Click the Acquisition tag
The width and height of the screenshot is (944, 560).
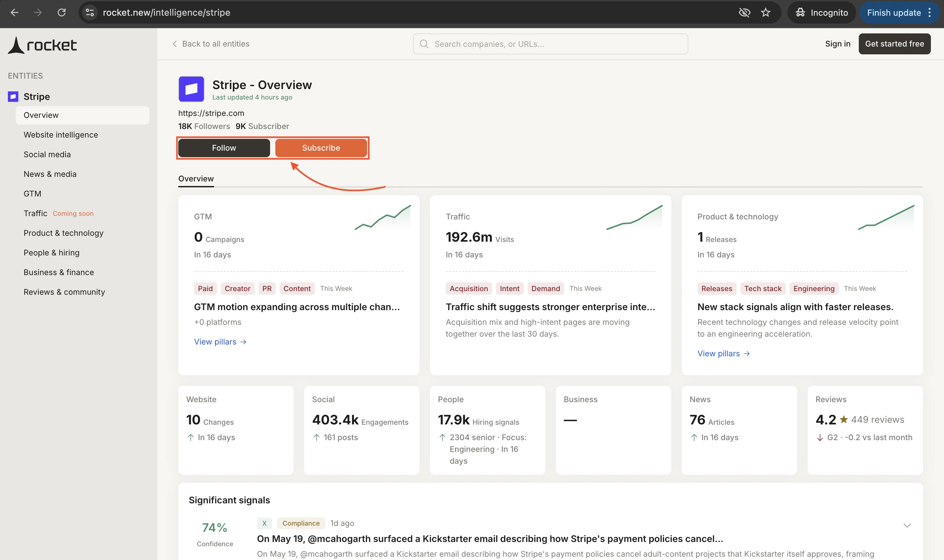[x=469, y=288]
